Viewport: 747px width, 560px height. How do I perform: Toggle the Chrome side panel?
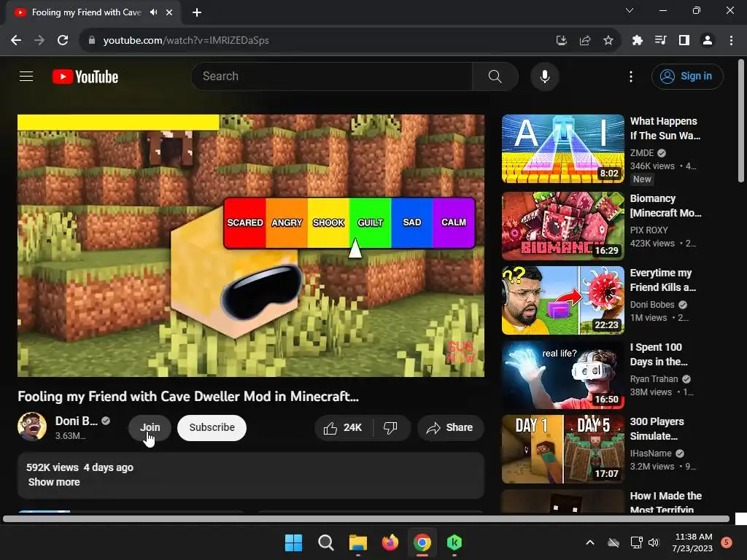click(x=684, y=41)
